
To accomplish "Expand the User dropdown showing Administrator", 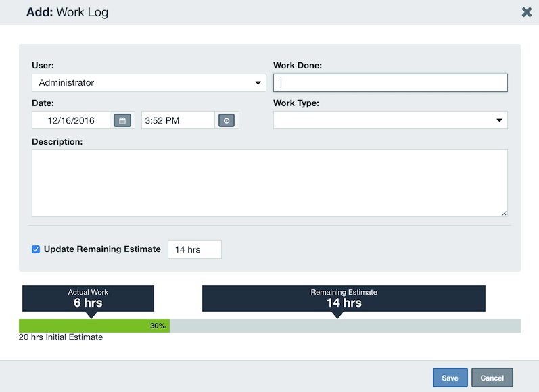I will pyautogui.click(x=149, y=83).
